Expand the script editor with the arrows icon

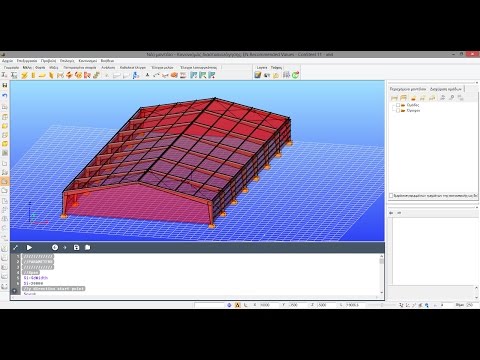[15, 247]
